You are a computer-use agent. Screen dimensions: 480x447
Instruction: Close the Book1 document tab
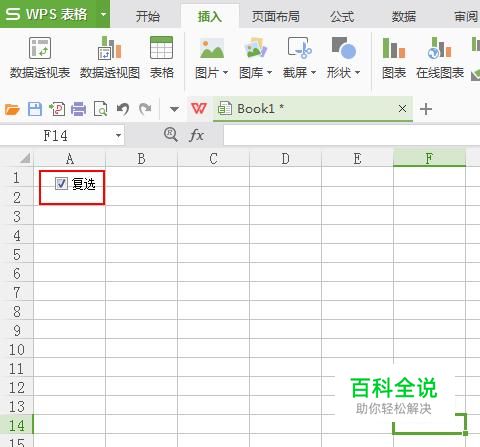point(402,108)
